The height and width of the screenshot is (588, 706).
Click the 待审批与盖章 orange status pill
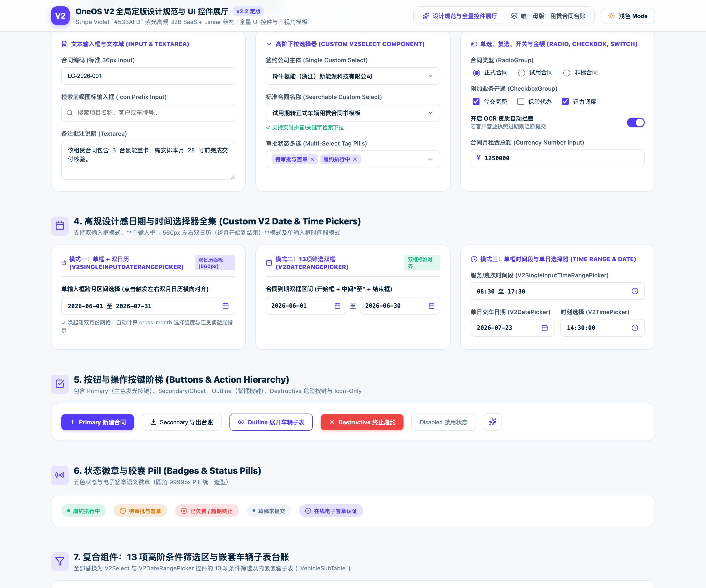point(140,511)
